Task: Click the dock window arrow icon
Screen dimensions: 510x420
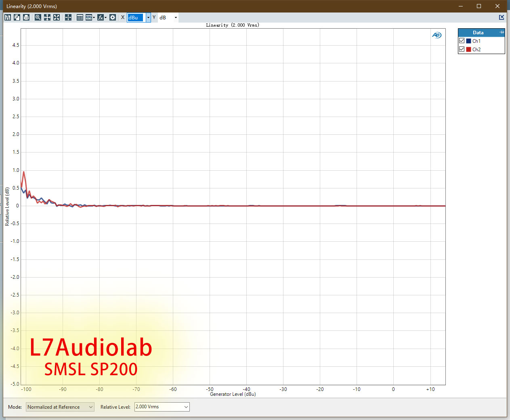Action: (502, 17)
